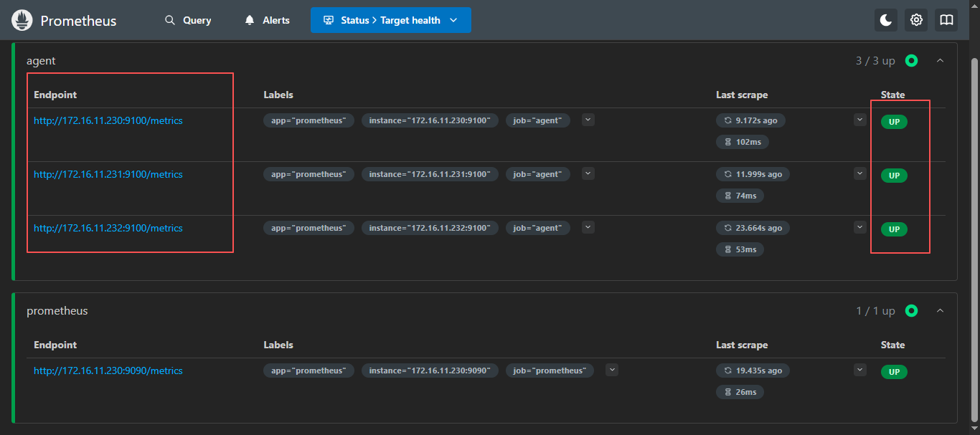Open the Alerts page
980x435 pixels.
(267, 20)
